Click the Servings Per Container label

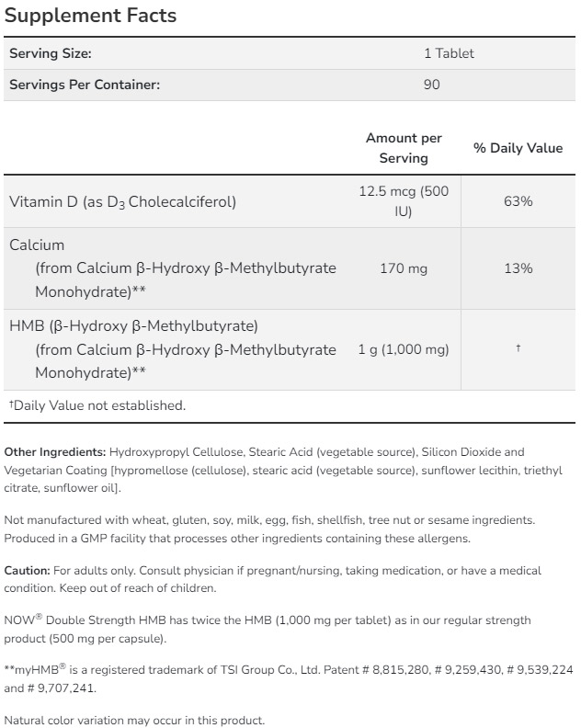click(84, 85)
